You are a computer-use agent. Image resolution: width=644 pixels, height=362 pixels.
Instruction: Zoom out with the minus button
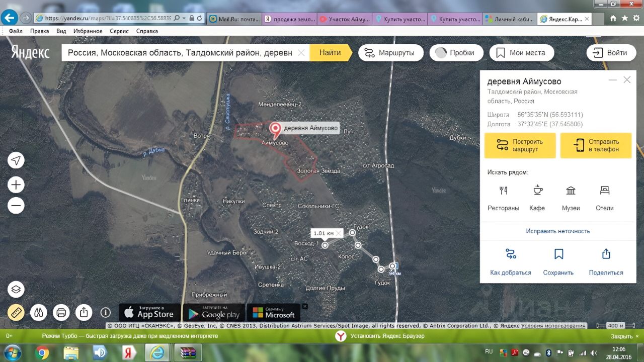click(x=16, y=206)
